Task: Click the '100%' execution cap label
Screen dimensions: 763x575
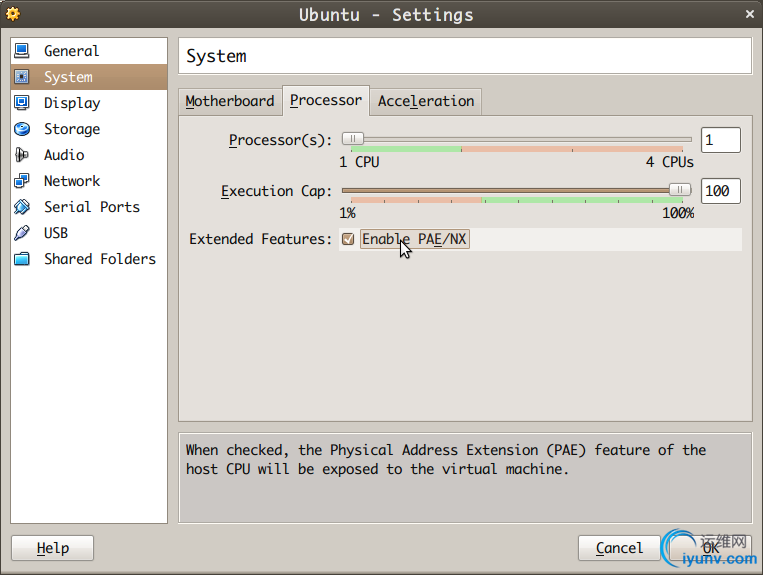Action: point(678,213)
